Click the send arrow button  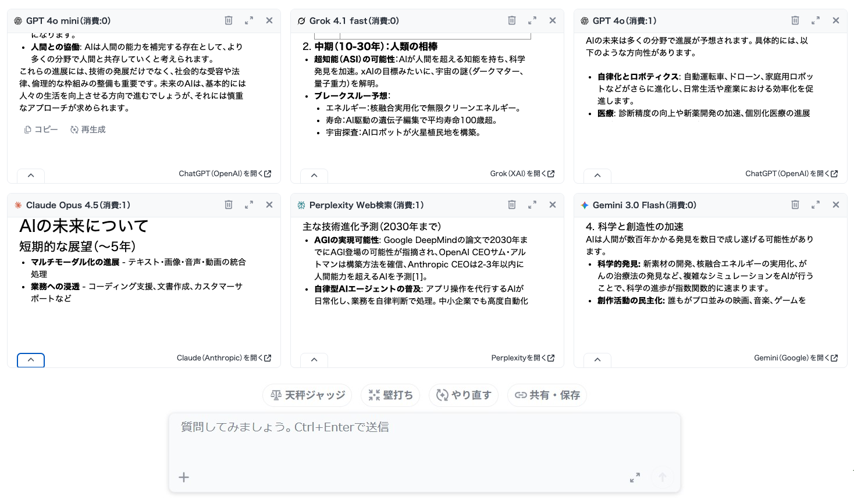(x=662, y=477)
